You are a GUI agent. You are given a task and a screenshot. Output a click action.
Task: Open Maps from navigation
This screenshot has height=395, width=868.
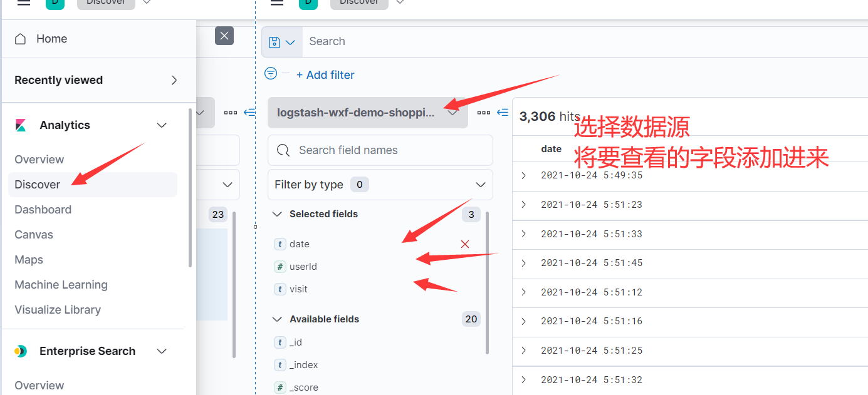click(x=29, y=260)
